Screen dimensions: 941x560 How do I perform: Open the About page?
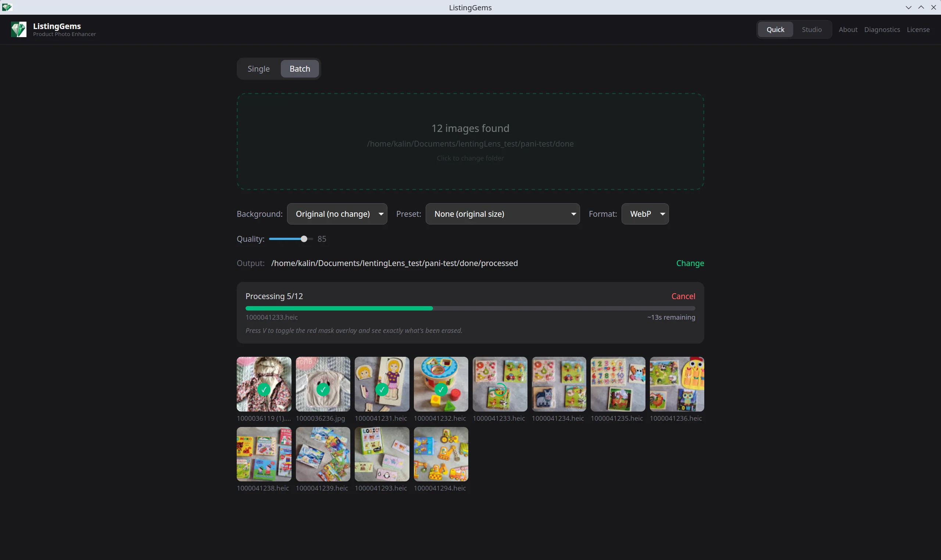coord(848,29)
